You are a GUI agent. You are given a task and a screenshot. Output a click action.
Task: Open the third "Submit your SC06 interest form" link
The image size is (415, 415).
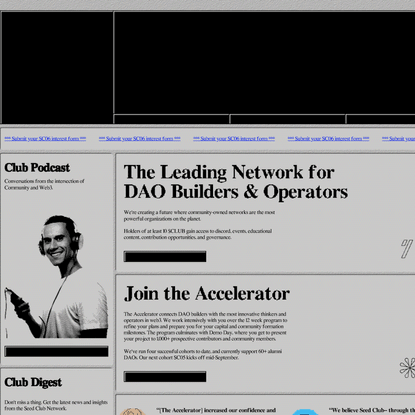point(234,139)
